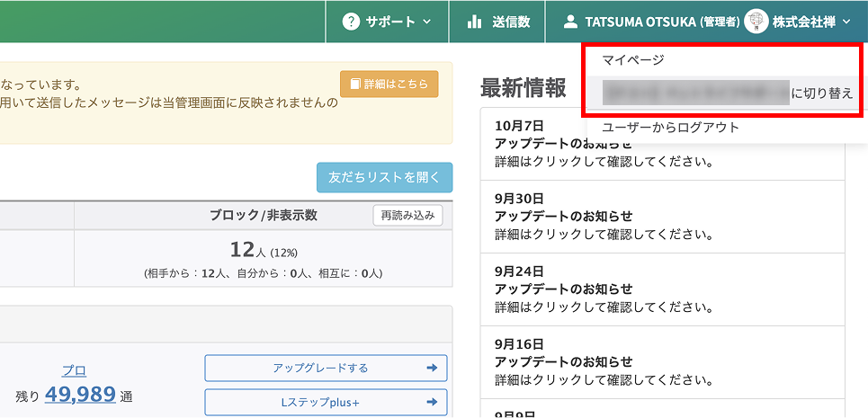Viewport: 868px width, 418px height.
Task: Open the TATSUMA OTSUKA user menu
Action: click(661, 22)
